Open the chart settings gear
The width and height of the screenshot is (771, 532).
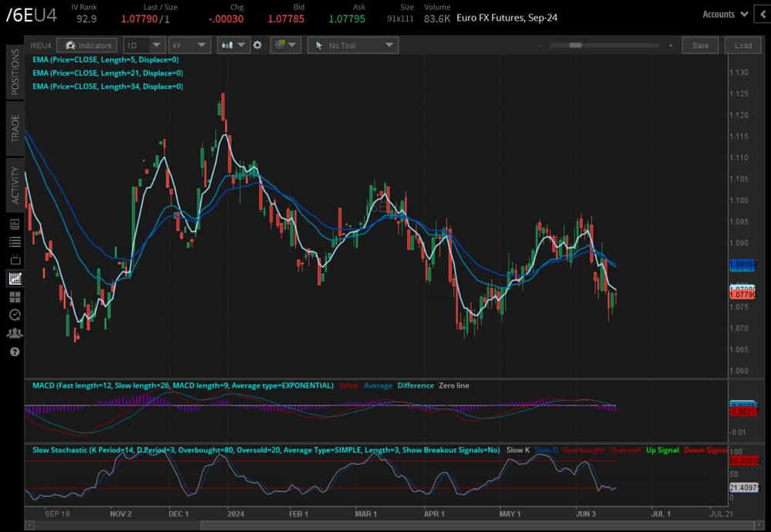(258, 45)
